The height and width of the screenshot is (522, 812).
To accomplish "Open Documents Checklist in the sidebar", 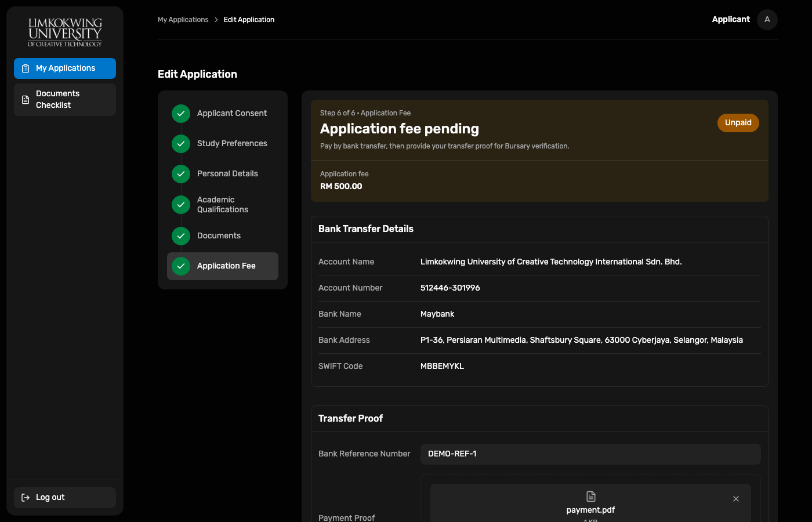I will tap(65, 100).
